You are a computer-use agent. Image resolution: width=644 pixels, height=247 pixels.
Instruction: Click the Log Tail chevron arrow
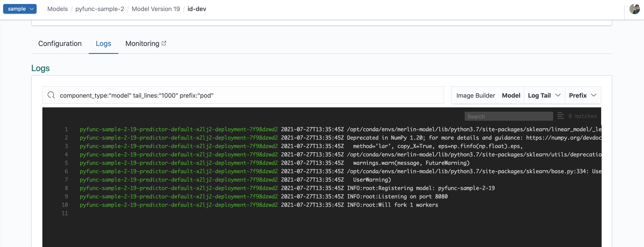pyautogui.click(x=558, y=95)
